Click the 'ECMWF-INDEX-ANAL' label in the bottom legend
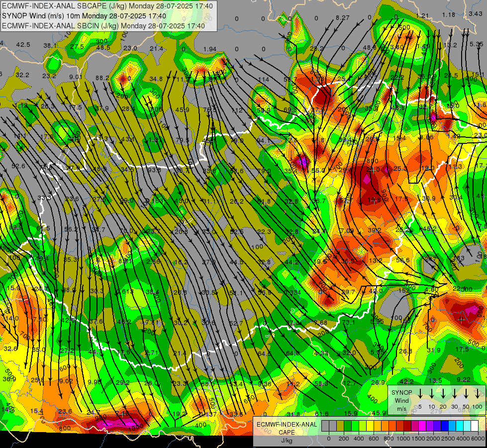The height and width of the screenshot is (448, 487). coord(287,425)
